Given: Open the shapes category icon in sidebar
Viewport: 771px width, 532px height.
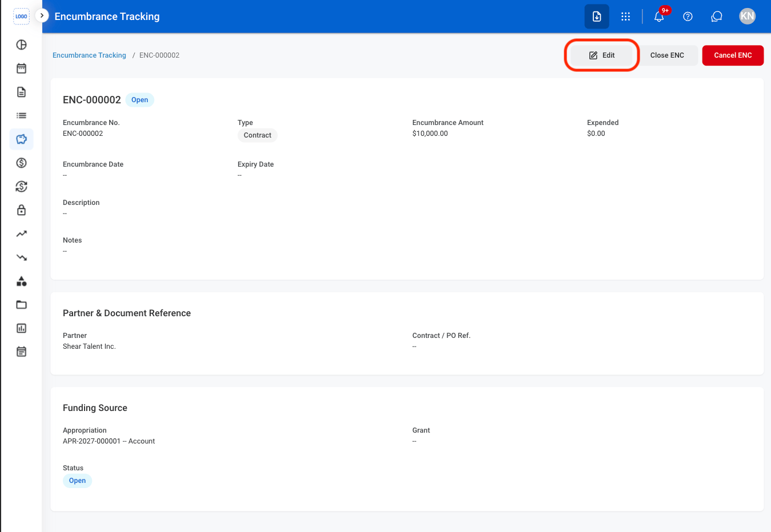Looking at the screenshot, I should pos(21,281).
